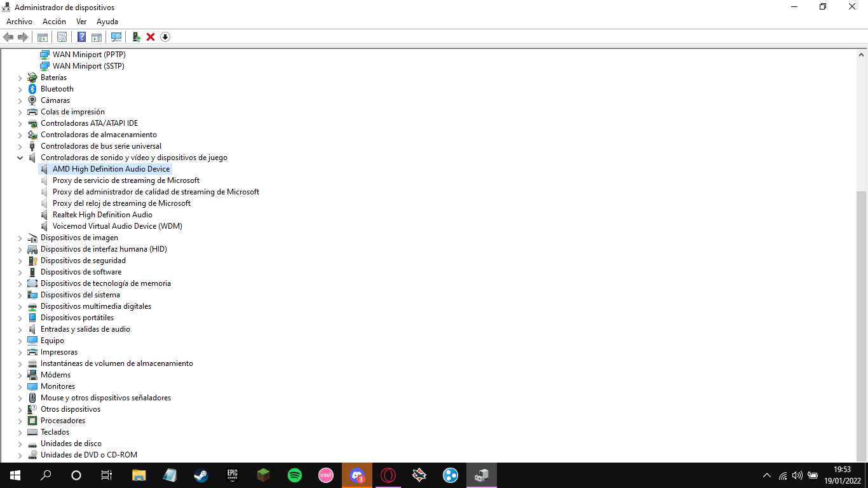Click the Bluetooth category icon
868x488 pixels.
tap(32, 89)
